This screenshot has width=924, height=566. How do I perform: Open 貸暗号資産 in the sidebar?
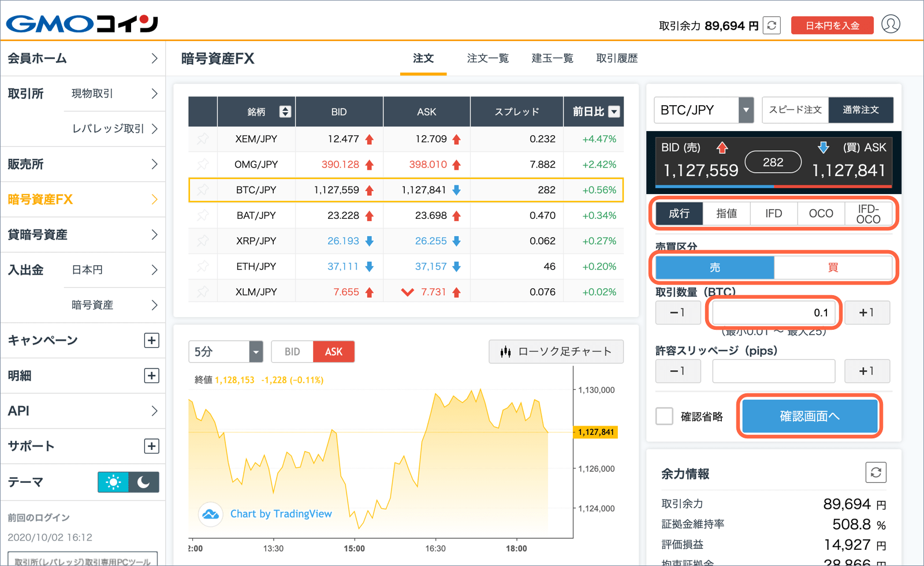pos(83,234)
